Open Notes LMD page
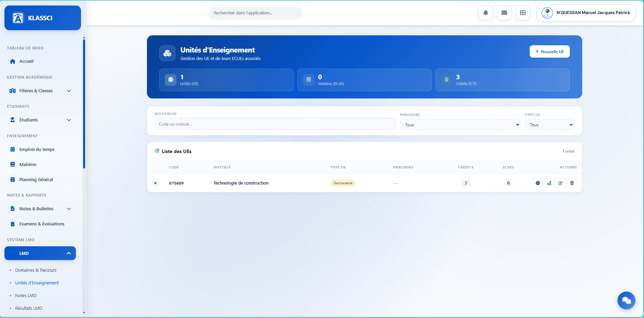Screen dimensions: 644x318 (26, 296)
